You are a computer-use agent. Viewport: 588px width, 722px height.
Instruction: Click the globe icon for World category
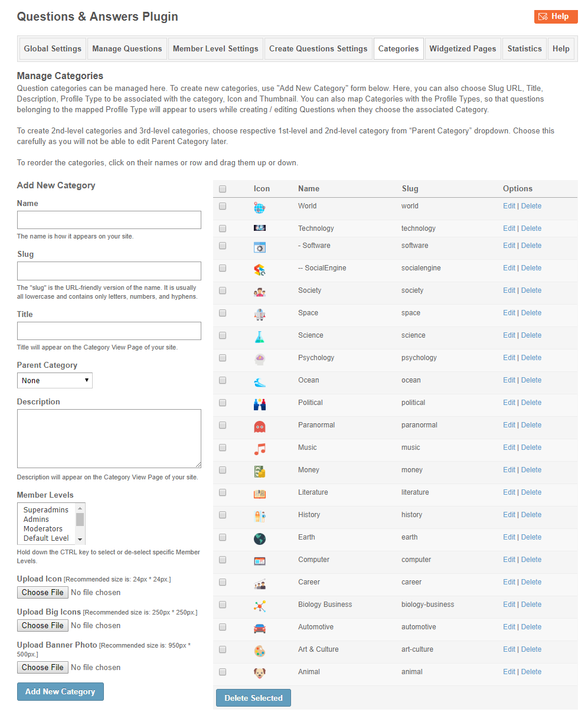259,208
